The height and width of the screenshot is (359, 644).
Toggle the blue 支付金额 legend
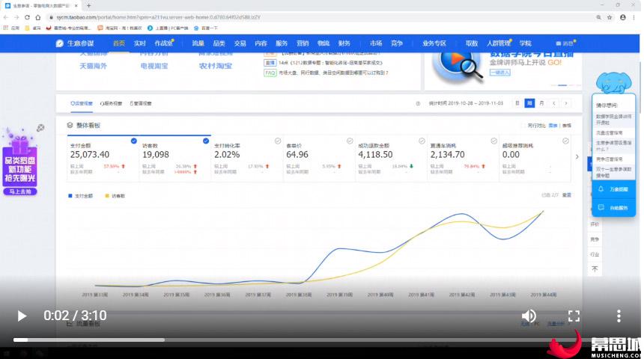[81, 196]
